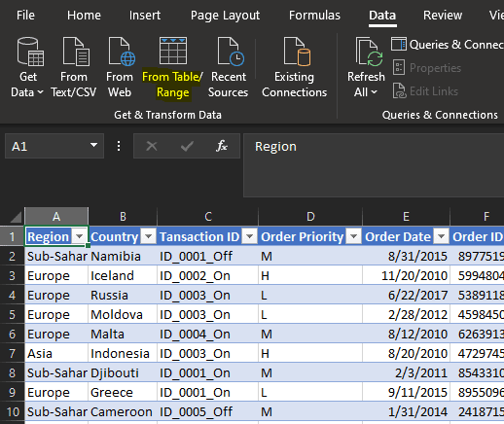
Task: Select the cell containing Iceland
Action: coord(123,275)
